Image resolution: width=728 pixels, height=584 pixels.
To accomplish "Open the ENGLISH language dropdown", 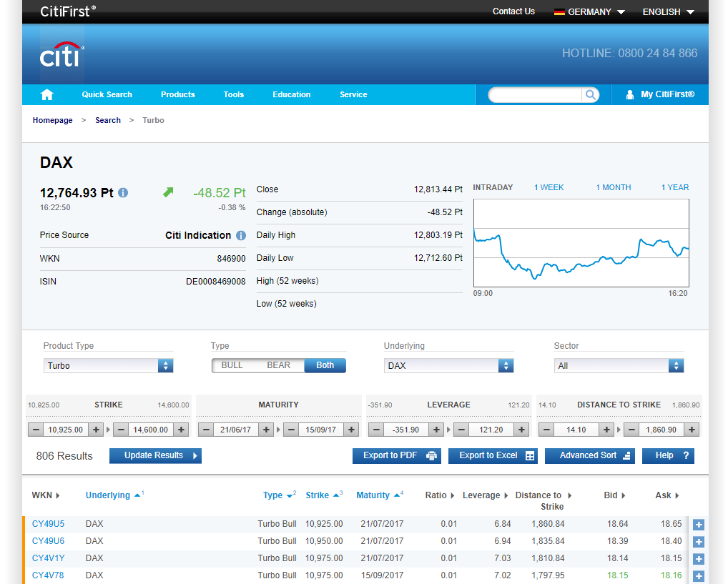I will (668, 12).
